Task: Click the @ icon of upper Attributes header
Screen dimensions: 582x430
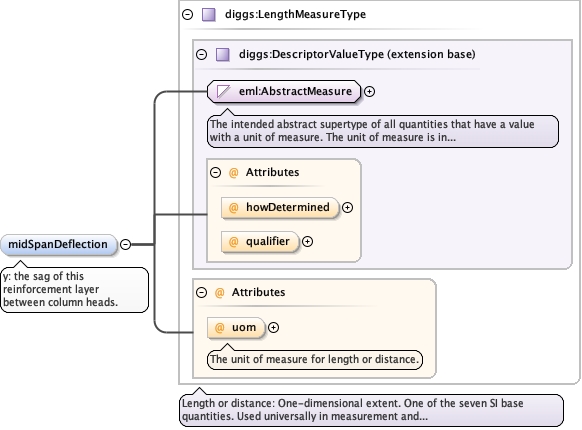Action: (233, 173)
